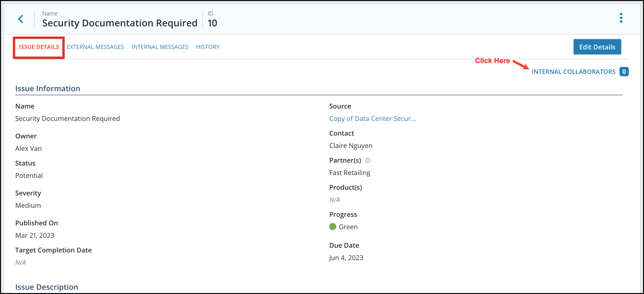Click the published date Mar 21, 2023
Screen dimensions: 644x294
35,235
